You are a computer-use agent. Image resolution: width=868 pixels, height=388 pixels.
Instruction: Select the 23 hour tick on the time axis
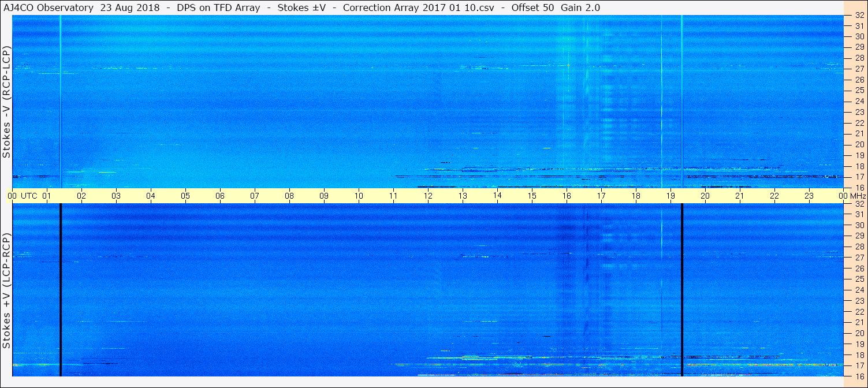coord(809,196)
